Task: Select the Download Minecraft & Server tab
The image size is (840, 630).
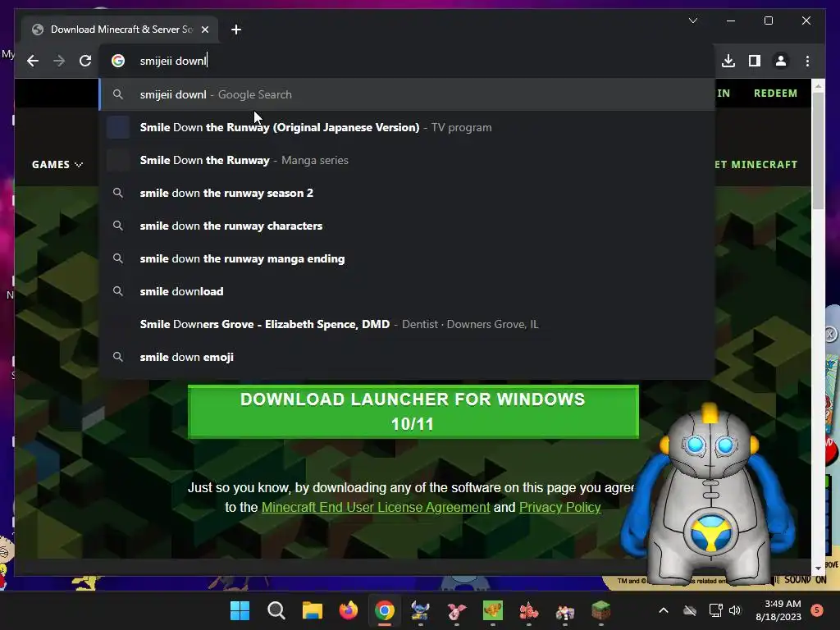Action: pyautogui.click(x=120, y=30)
